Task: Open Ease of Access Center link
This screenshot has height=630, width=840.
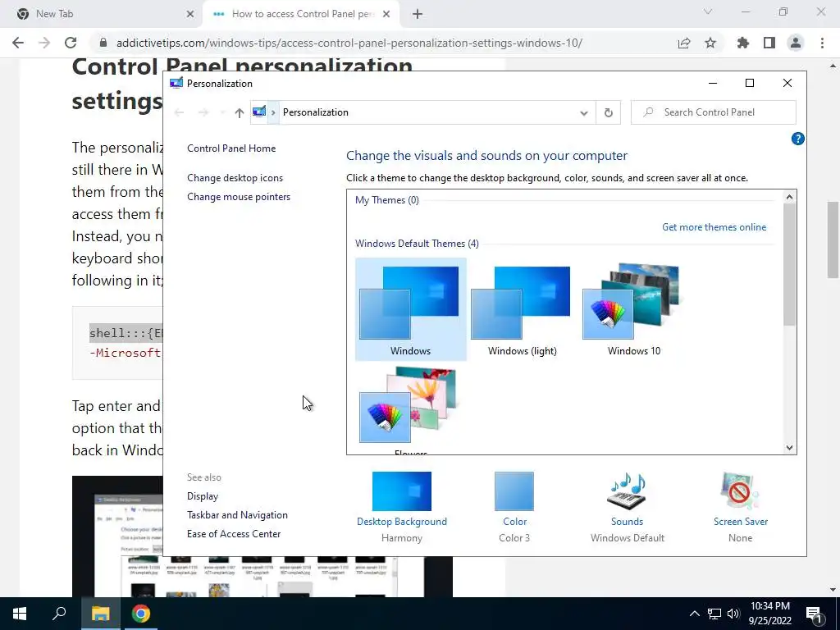Action: (234, 533)
